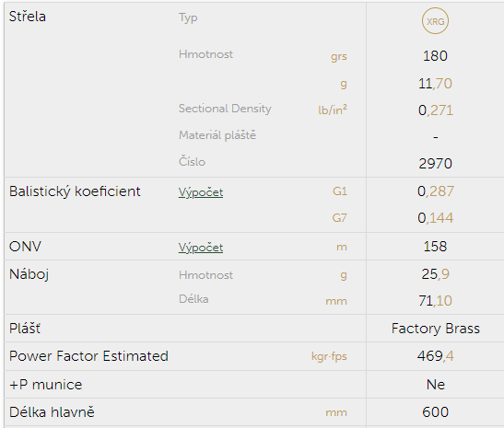Click the Balistický koeficient row heading
The width and height of the screenshot is (504, 428).
(x=75, y=191)
